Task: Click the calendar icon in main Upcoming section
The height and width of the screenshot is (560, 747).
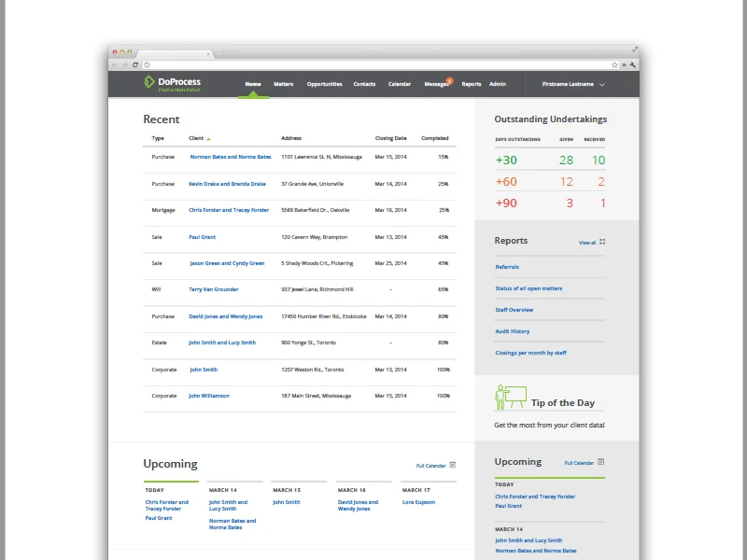Action: (453, 464)
